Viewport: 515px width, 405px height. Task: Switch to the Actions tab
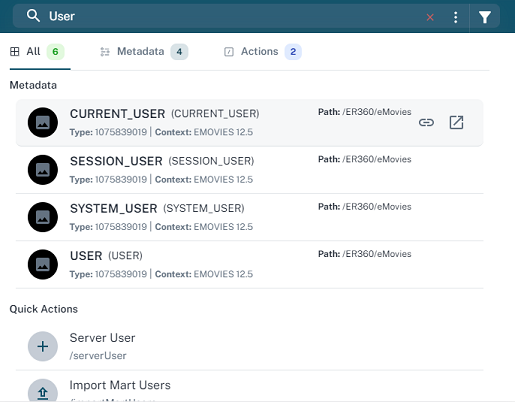(262, 52)
